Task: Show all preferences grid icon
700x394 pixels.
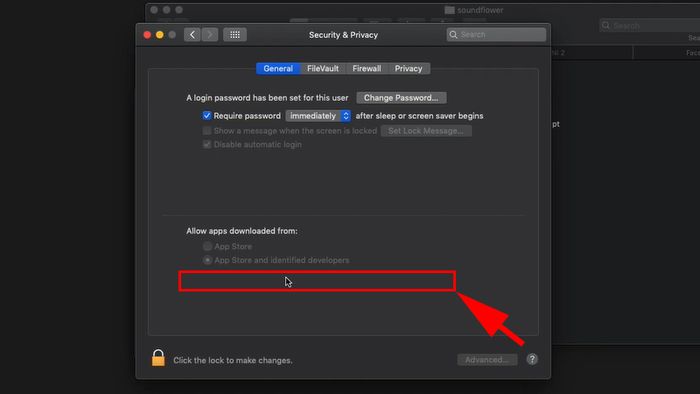Action: tap(235, 35)
